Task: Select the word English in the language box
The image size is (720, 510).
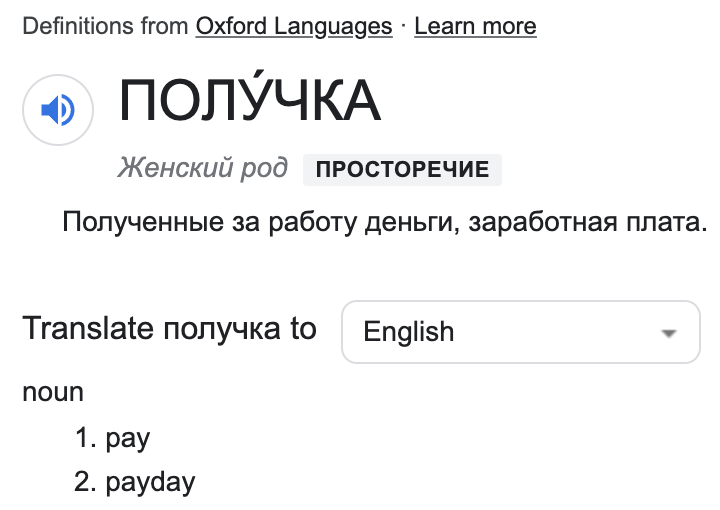Action: [x=409, y=332]
